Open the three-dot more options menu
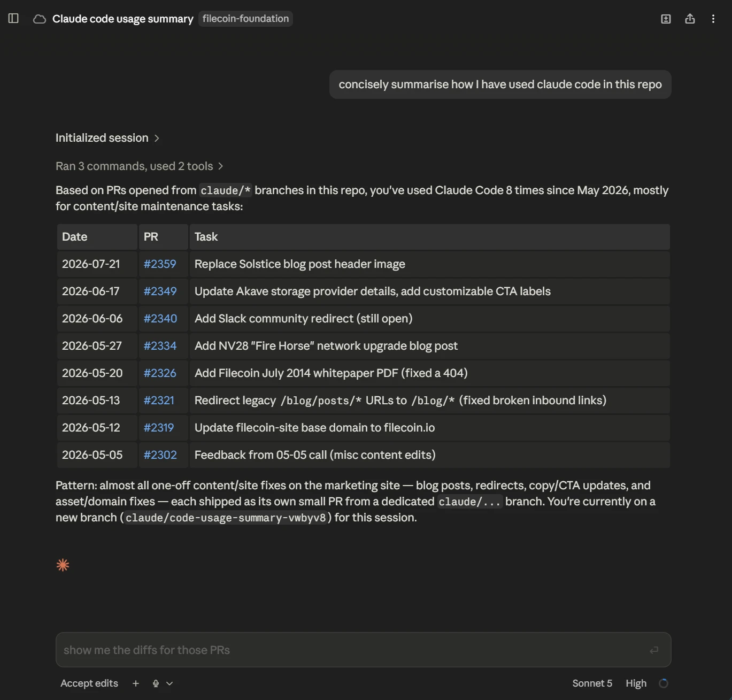The width and height of the screenshot is (732, 700). coord(713,19)
